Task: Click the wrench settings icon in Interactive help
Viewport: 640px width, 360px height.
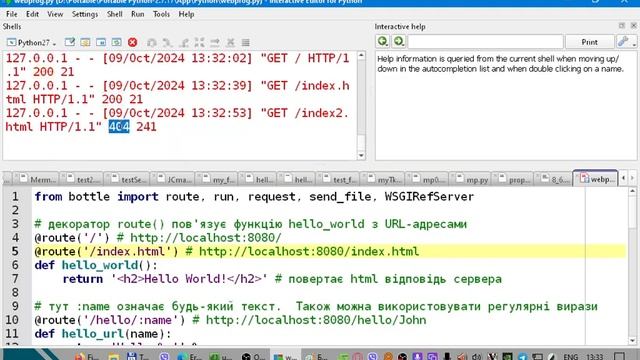Action: pos(623,41)
